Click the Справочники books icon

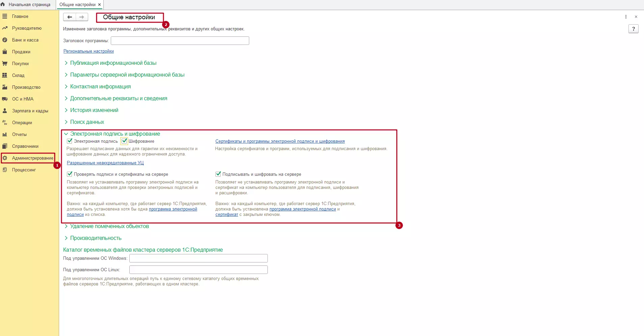5,146
